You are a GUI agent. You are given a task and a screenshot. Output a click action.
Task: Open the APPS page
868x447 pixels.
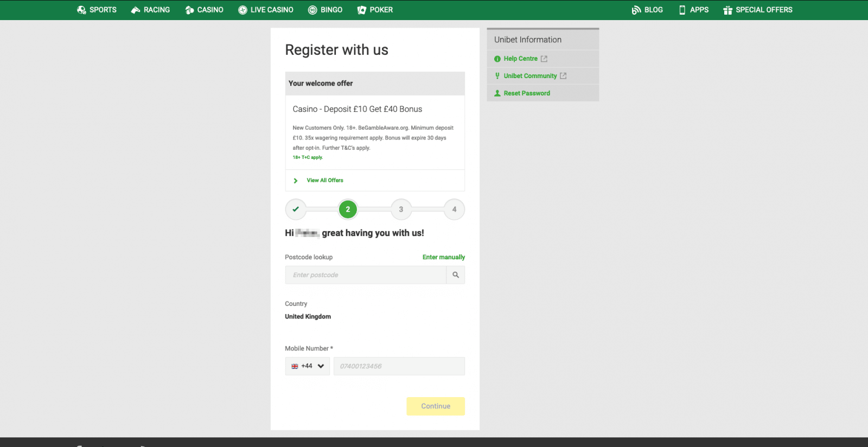[x=694, y=10]
